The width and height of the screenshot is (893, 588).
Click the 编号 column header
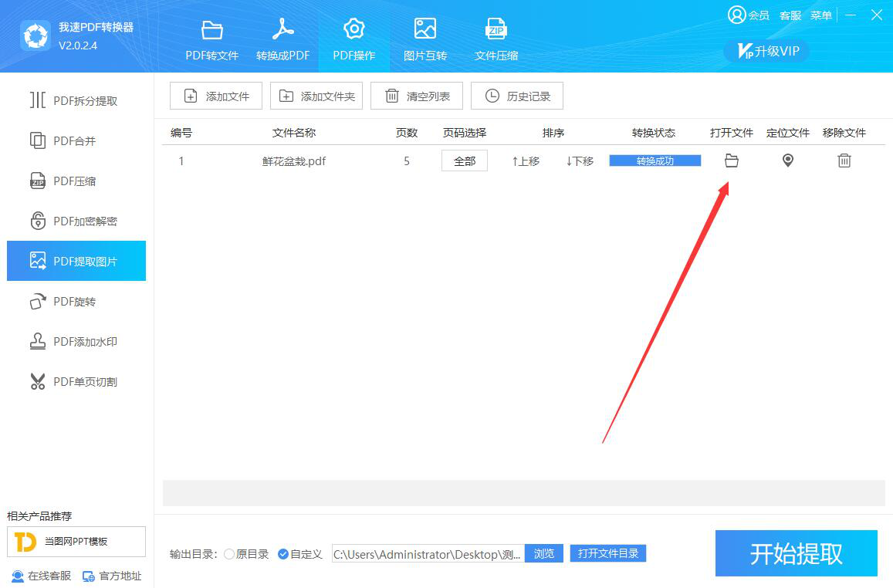(181, 133)
